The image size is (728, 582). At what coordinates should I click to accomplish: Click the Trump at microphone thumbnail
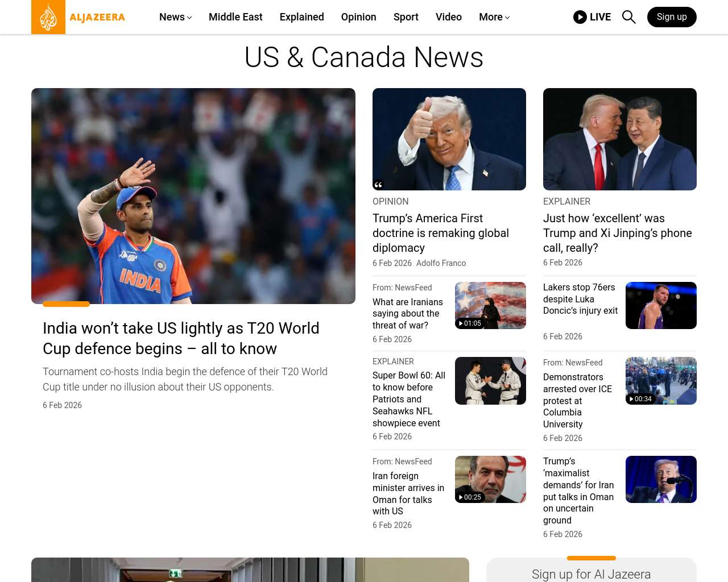661,479
